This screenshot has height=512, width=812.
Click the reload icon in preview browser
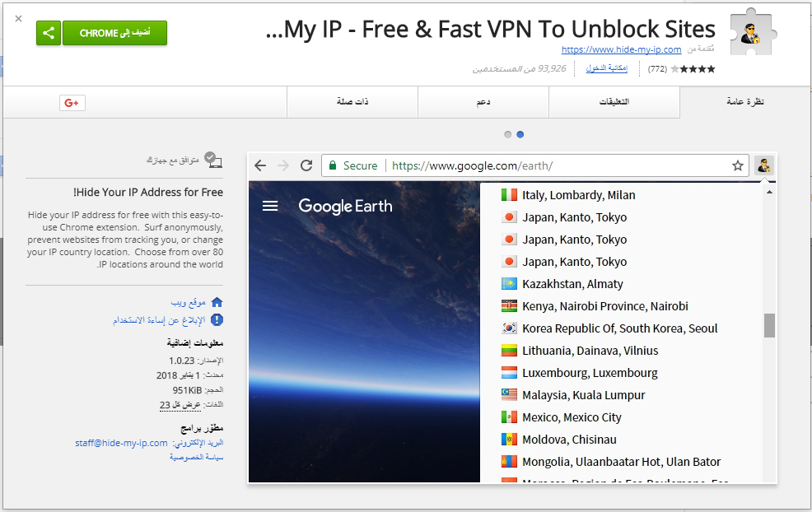[306, 165]
